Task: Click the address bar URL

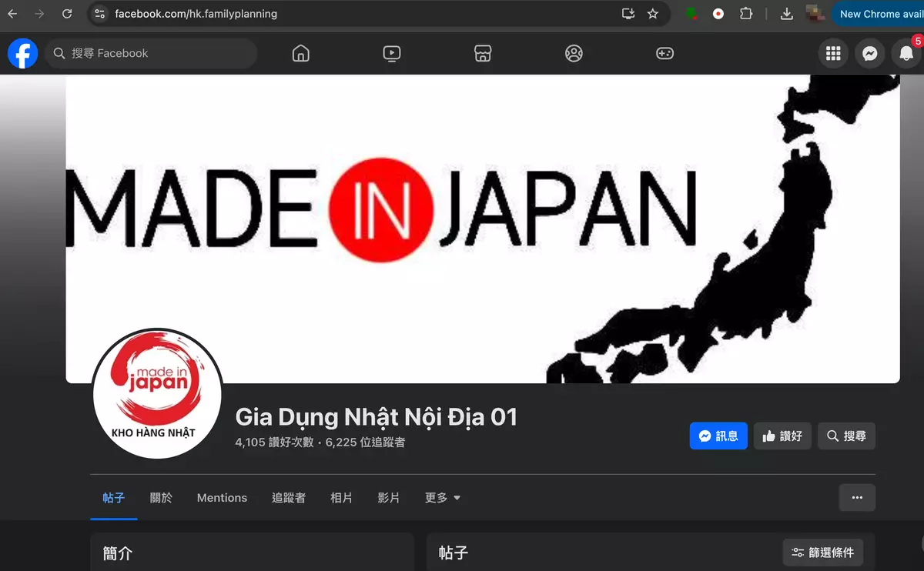Action: [196, 14]
